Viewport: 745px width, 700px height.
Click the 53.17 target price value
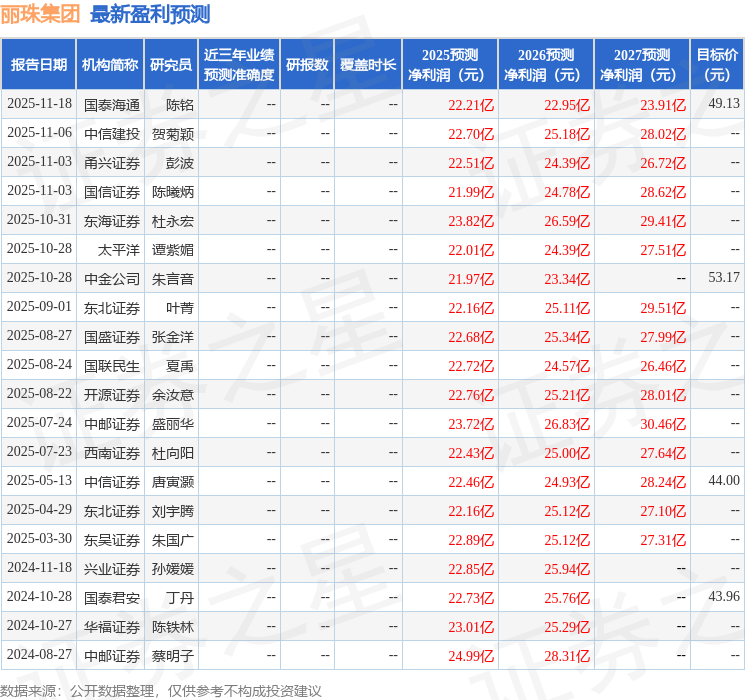point(723,278)
